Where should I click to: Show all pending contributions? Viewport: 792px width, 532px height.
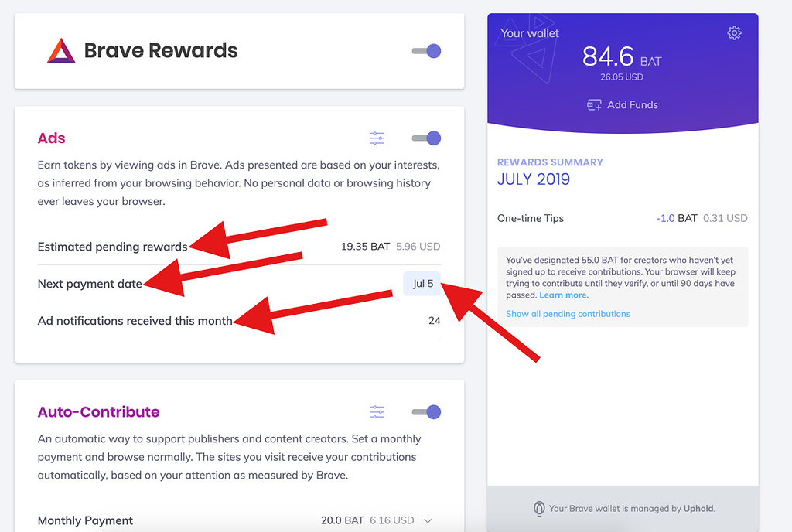pos(570,315)
